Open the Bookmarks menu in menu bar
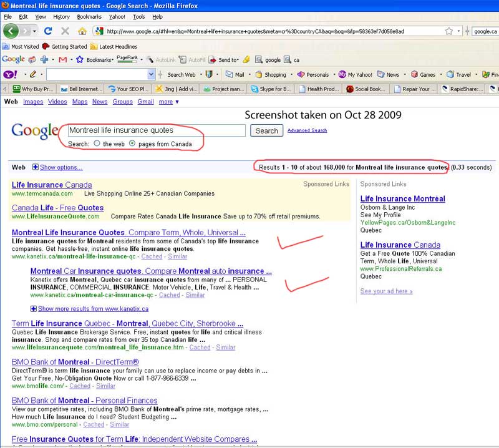Image resolution: width=499 pixels, height=448 pixels. 89,17
